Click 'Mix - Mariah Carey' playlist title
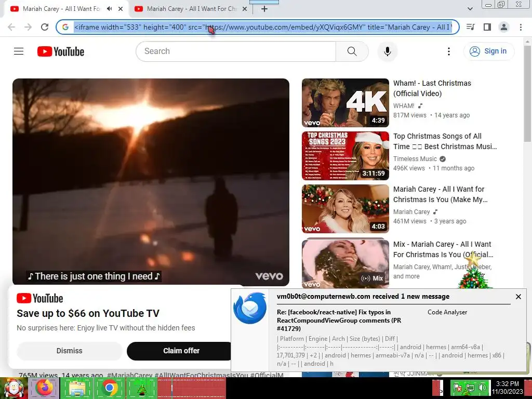 443,249
